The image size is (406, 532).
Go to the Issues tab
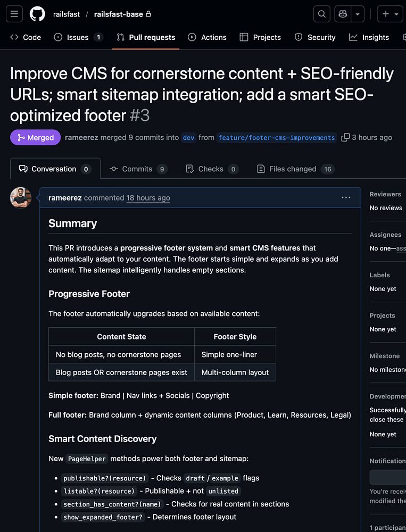tap(78, 37)
